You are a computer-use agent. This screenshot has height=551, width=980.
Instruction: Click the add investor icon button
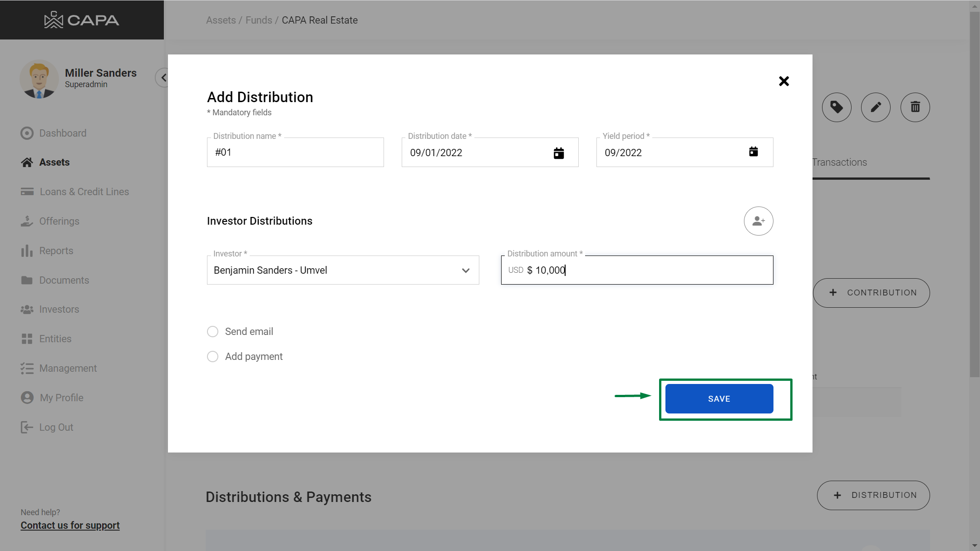(x=758, y=221)
